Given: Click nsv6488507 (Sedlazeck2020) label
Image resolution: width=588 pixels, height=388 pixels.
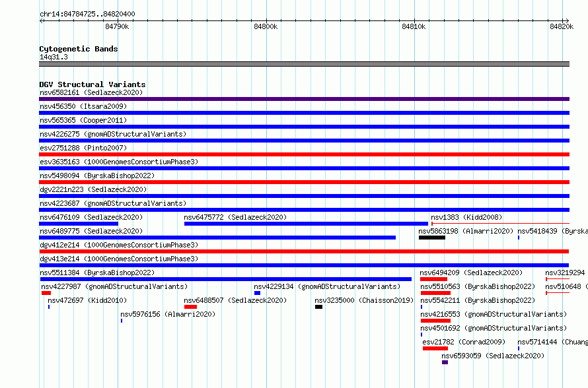Looking at the screenshot, I should click(x=235, y=300).
